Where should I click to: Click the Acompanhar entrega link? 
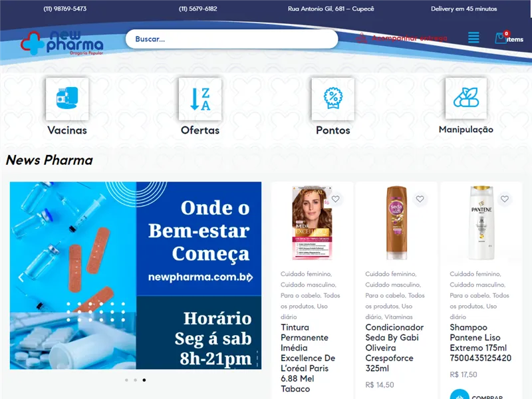pos(406,38)
